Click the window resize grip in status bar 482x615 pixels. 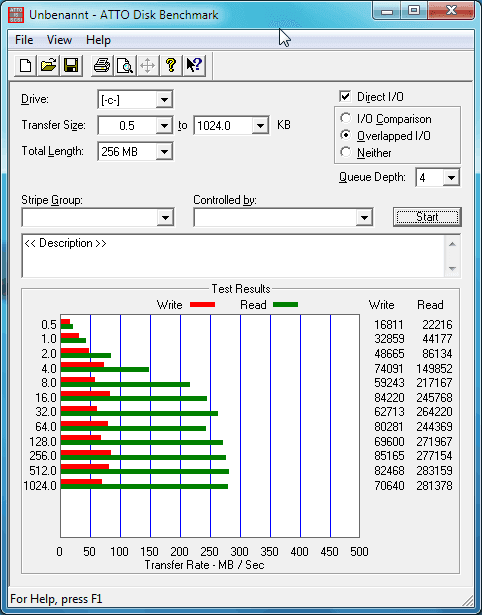467,600
